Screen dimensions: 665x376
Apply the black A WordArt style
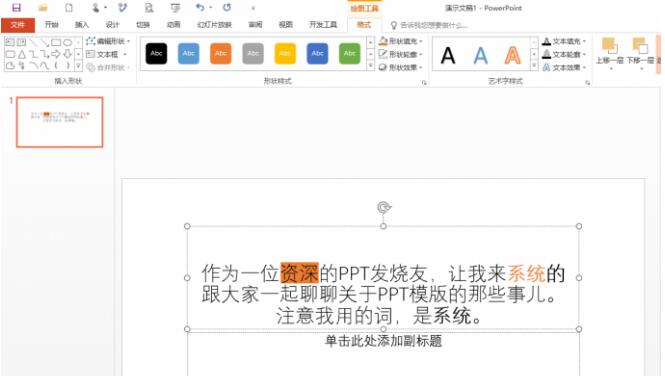[x=448, y=56]
